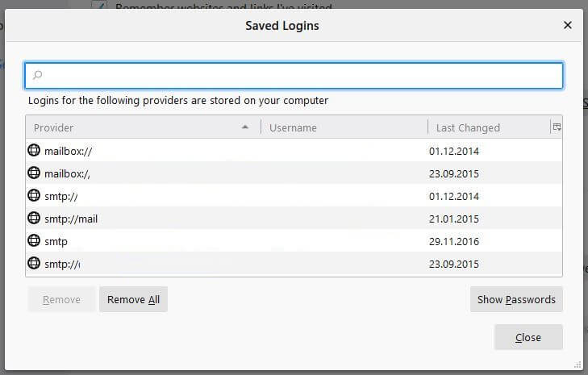588x375 pixels.
Task: Sort logins by Username column
Action: click(x=344, y=127)
